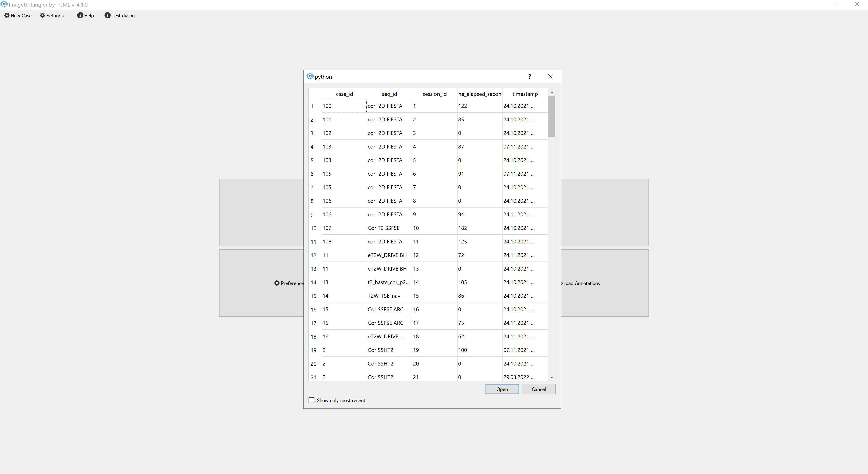
Task: Sort by the session_id column header
Action: pyautogui.click(x=435, y=94)
